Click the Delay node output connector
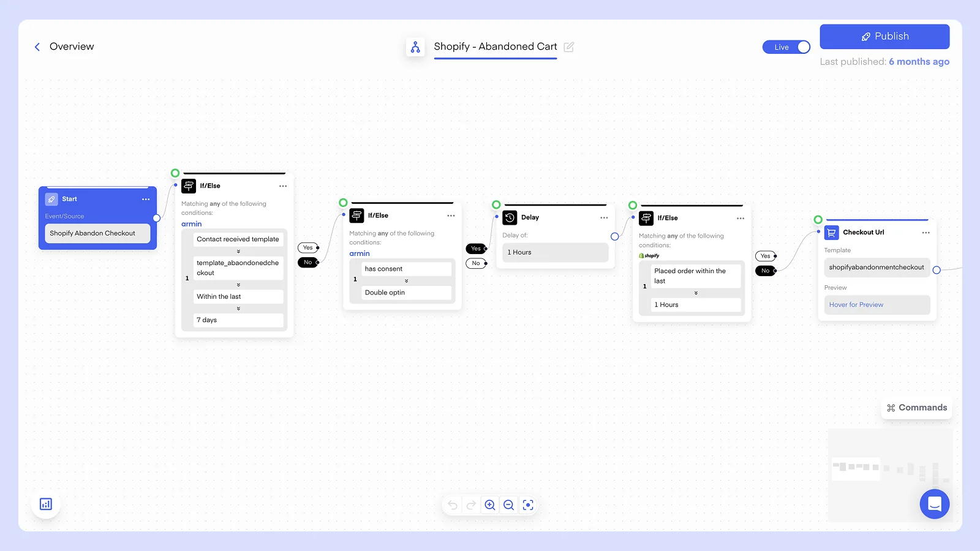Image resolution: width=980 pixels, height=551 pixels. point(614,236)
